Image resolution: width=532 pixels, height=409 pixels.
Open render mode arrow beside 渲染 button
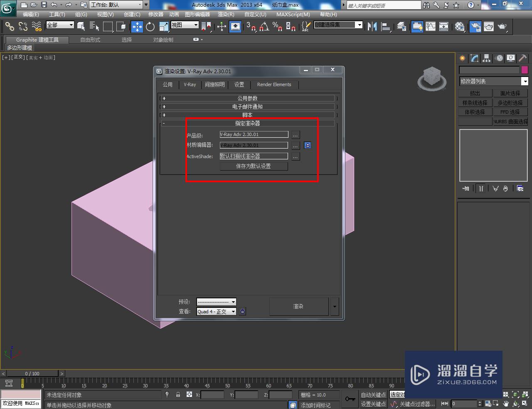(335, 307)
